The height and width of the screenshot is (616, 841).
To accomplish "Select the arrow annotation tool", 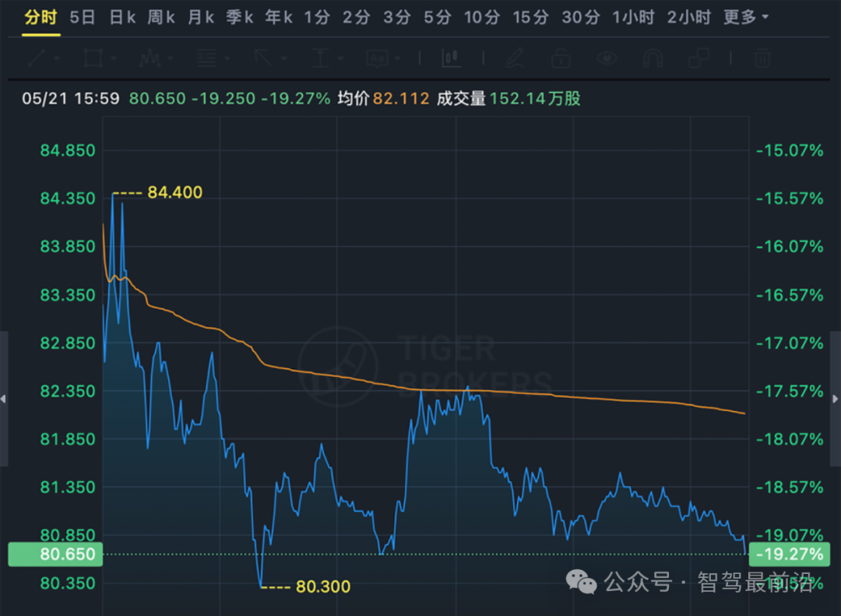I will click(265, 58).
